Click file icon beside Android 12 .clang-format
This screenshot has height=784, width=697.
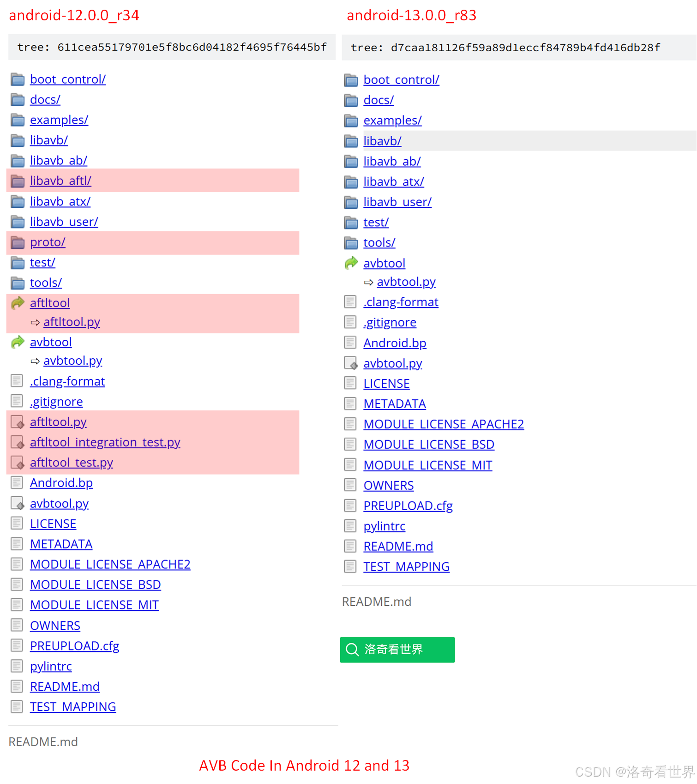[x=17, y=381]
